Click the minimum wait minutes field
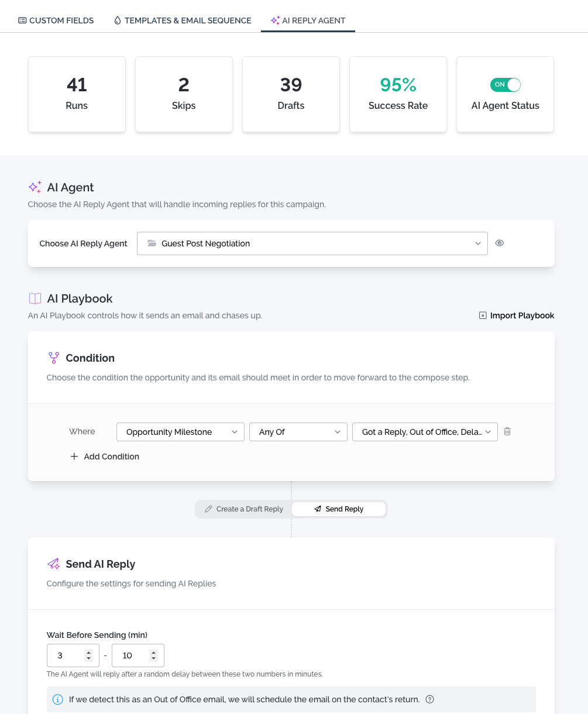588x714 pixels. tap(73, 655)
